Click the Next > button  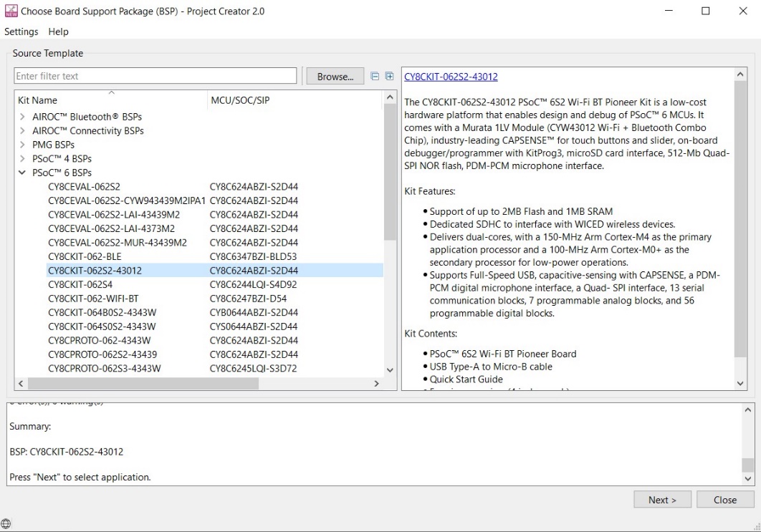(x=662, y=500)
